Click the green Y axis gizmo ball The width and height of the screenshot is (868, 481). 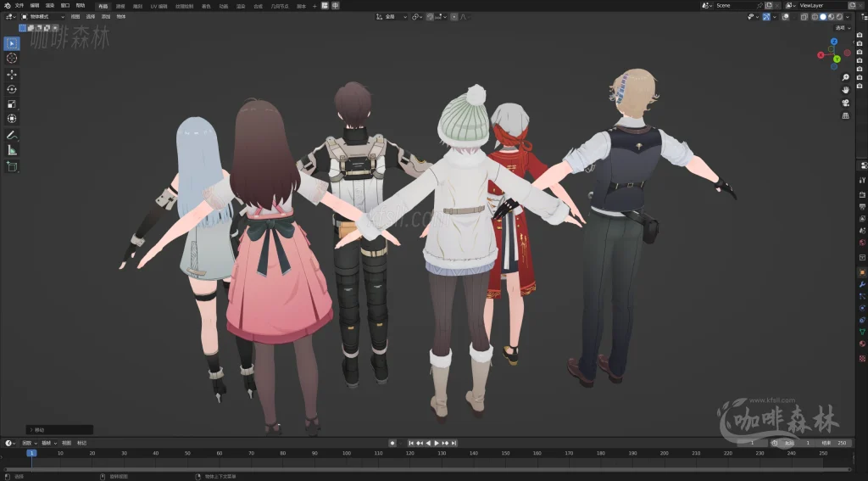(837, 59)
